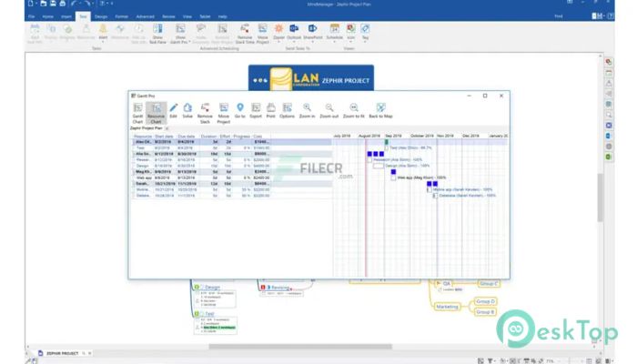Image resolution: width=637 pixels, height=364 pixels.
Task: Switch to the Home ribbon tab
Action: pos(48,16)
